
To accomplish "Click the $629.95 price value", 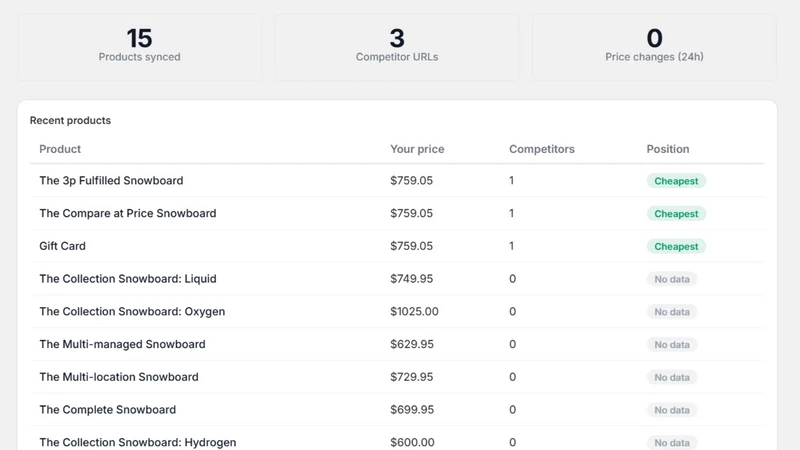I will coord(412,344).
